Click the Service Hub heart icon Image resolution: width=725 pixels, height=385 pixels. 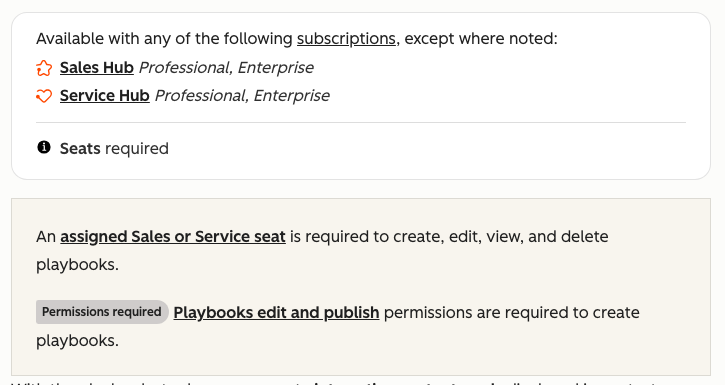44,96
